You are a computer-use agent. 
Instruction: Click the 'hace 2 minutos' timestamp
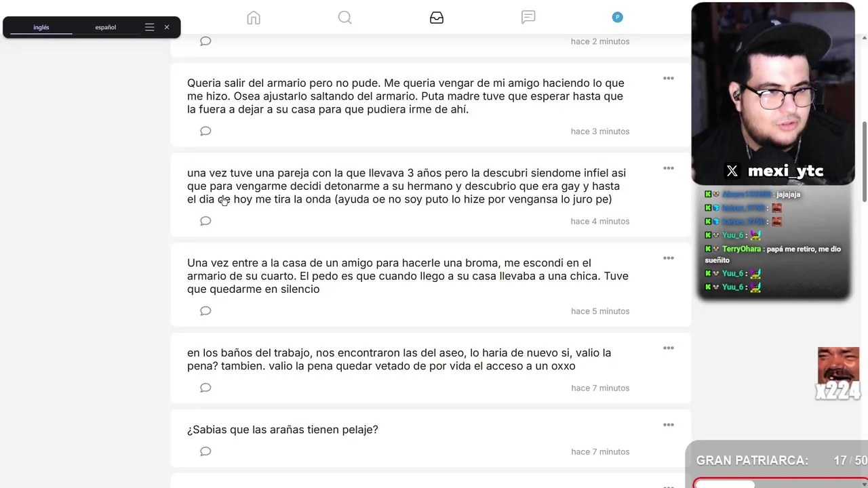click(x=600, y=41)
